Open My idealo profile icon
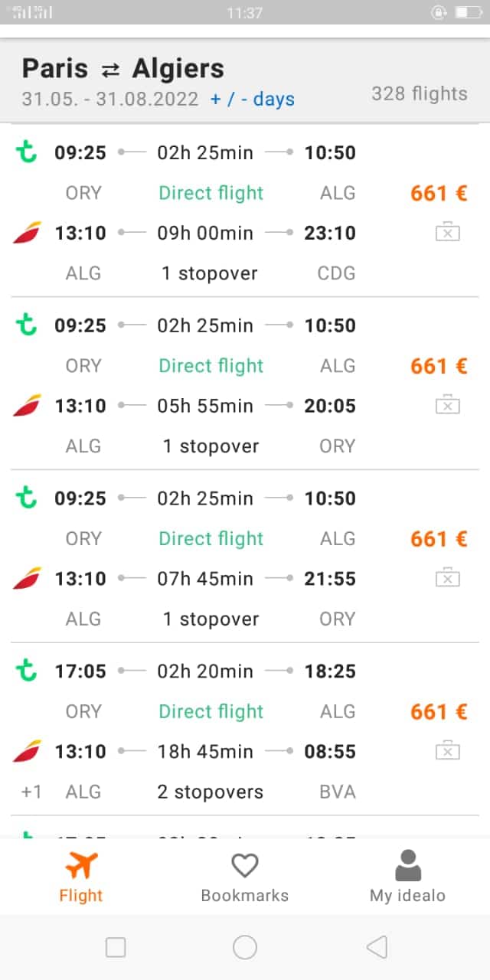 (x=408, y=866)
